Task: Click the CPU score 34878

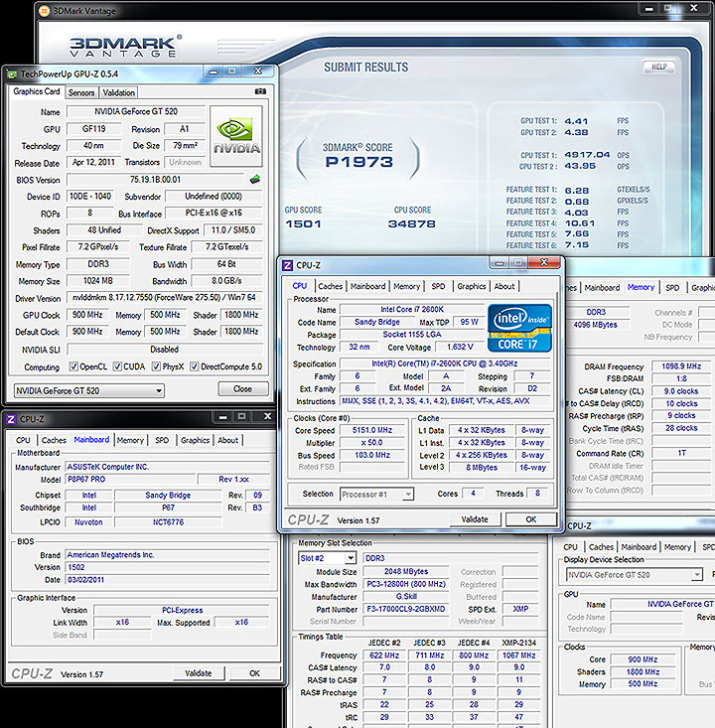Action: [412, 223]
